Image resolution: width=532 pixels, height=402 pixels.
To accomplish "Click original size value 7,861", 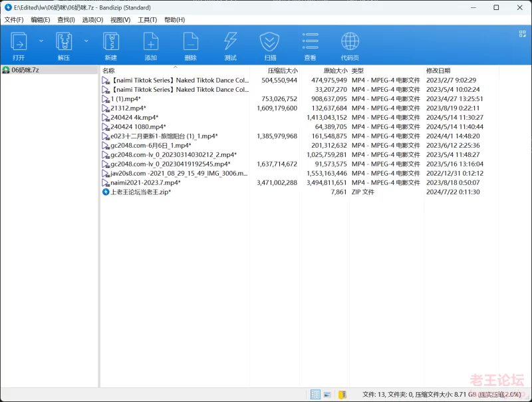I will coord(339,192).
